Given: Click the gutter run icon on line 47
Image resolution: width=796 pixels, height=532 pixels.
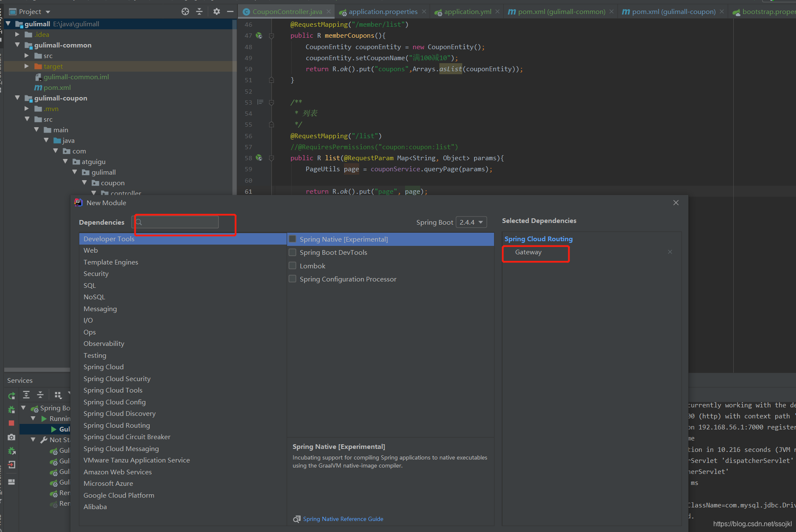Looking at the screenshot, I should [x=259, y=36].
